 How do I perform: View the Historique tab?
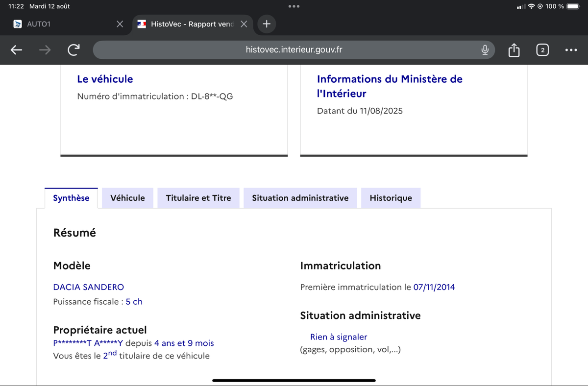point(391,198)
